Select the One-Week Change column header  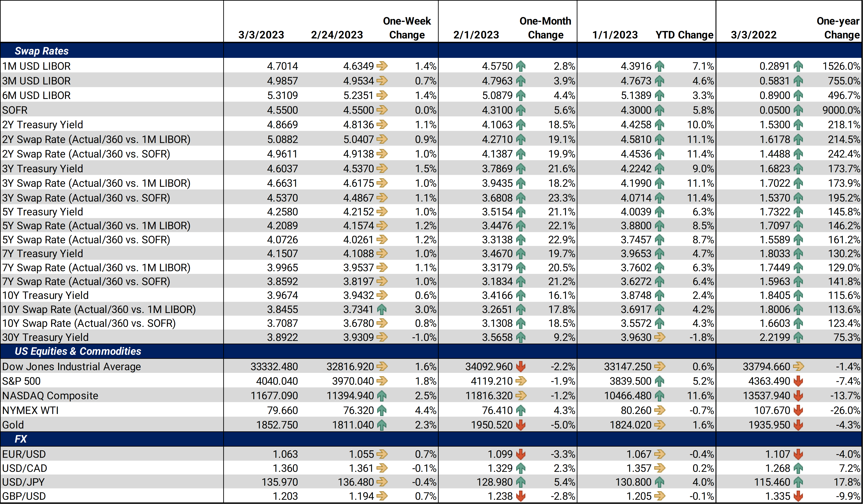pyautogui.click(x=407, y=28)
